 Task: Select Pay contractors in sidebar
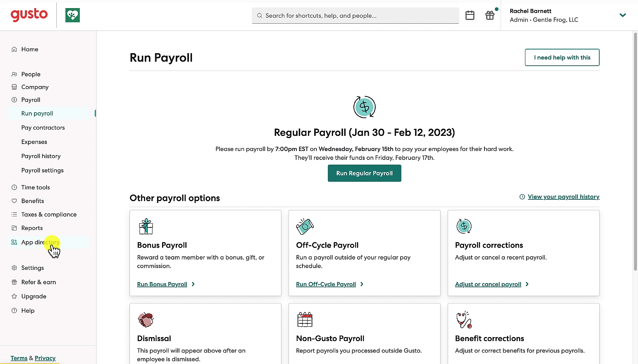click(43, 128)
